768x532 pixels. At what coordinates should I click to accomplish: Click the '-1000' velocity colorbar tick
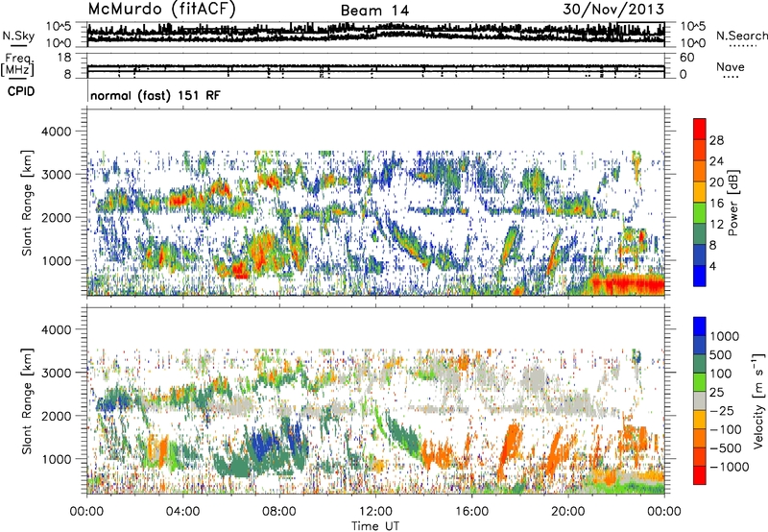pyautogui.click(x=729, y=467)
